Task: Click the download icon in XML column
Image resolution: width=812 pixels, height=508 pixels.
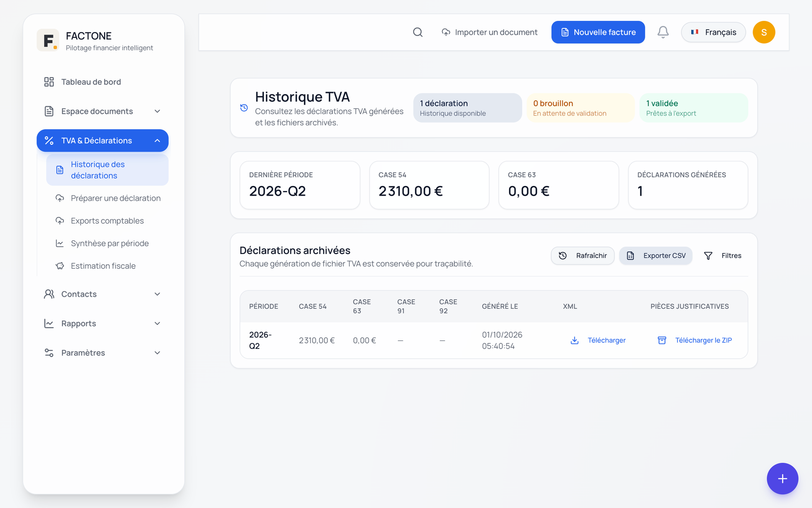Action: tap(574, 340)
